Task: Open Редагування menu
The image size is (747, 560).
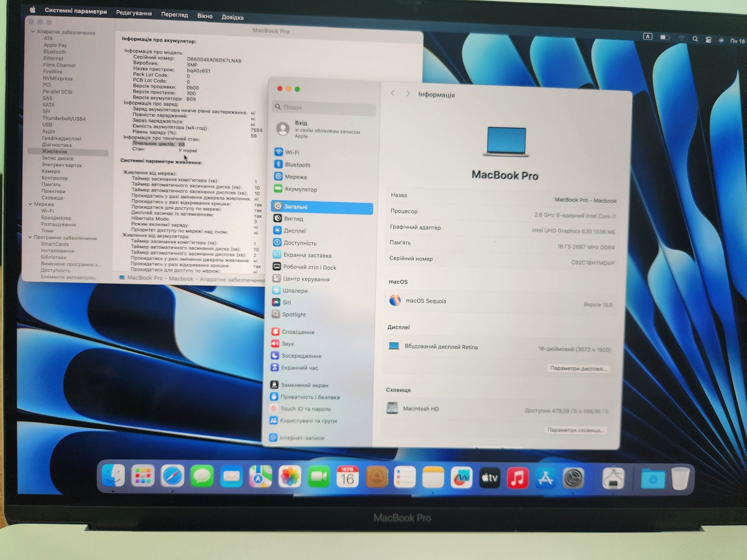Action: pos(134,13)
